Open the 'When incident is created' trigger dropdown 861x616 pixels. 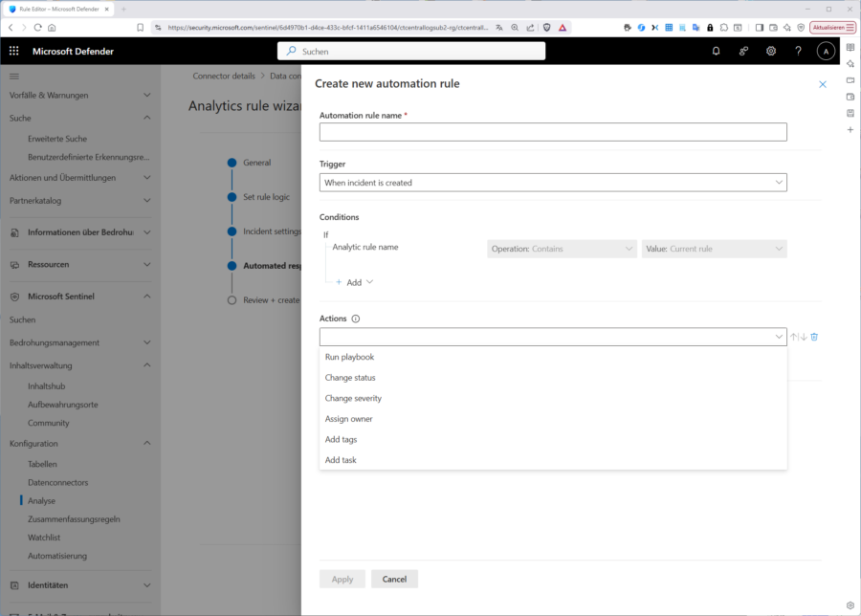(552, 182)
